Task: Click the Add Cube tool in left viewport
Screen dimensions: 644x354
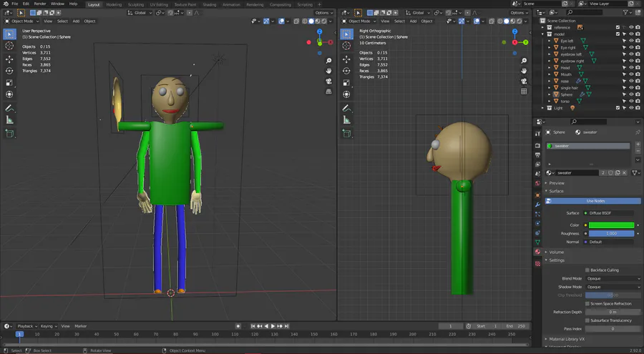Action: 9,133
